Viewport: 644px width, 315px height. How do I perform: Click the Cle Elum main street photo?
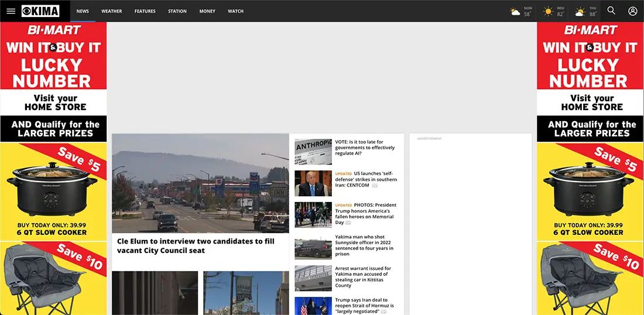pos(200,183)
